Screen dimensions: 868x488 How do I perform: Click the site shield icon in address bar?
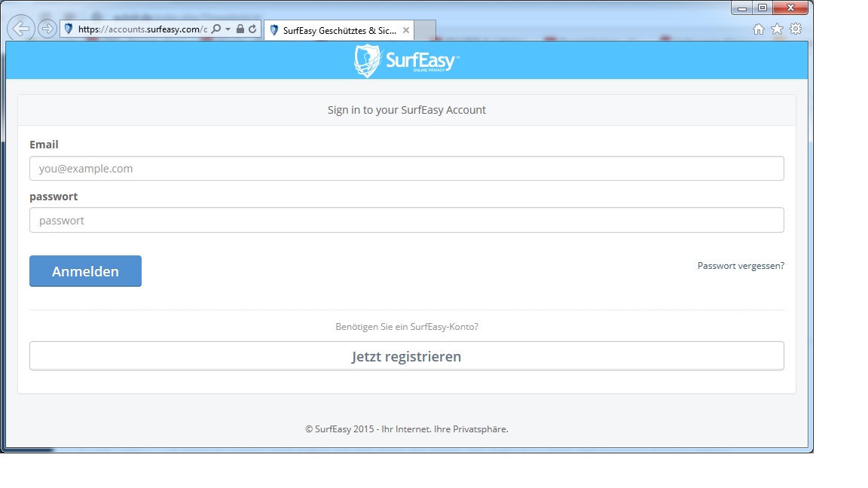click(x=69, y=29)
